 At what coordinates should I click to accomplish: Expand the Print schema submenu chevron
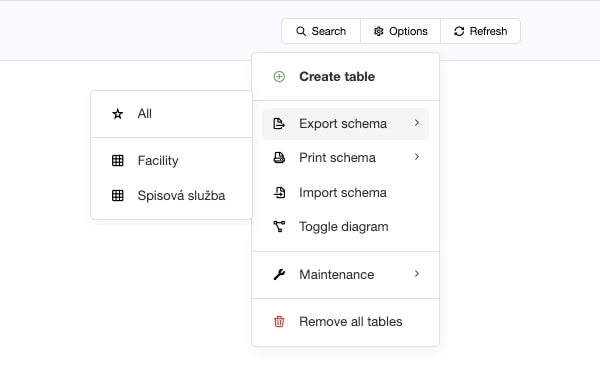coord(417,157)
